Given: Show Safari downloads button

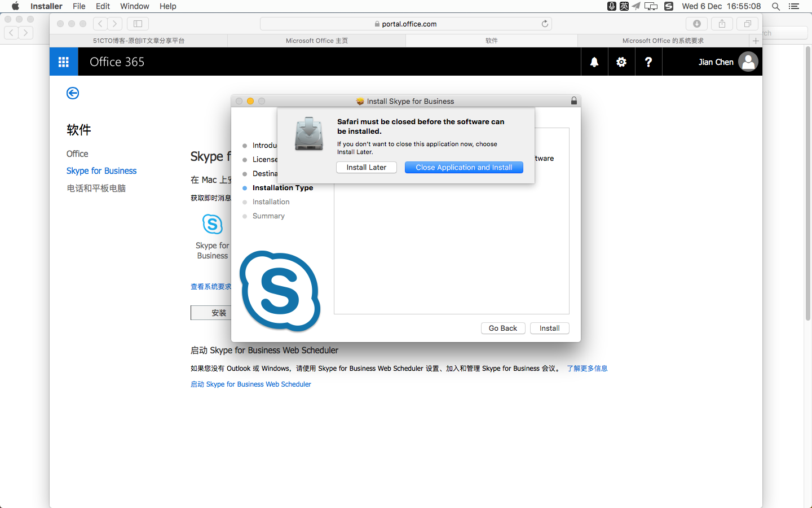Looking at the screenshot, I should (x=697, y=24).
